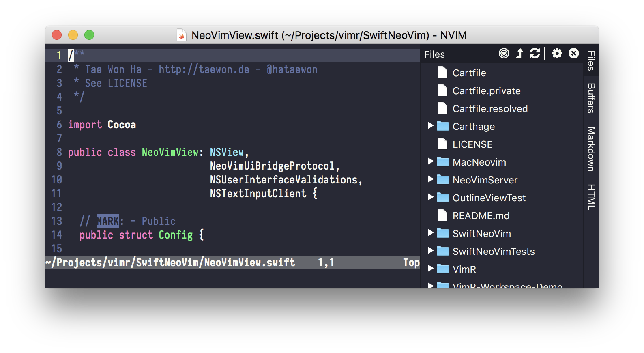Click the refresh file browser icon
This screenshot has width=644, height=353.
[x=535, y=53]
